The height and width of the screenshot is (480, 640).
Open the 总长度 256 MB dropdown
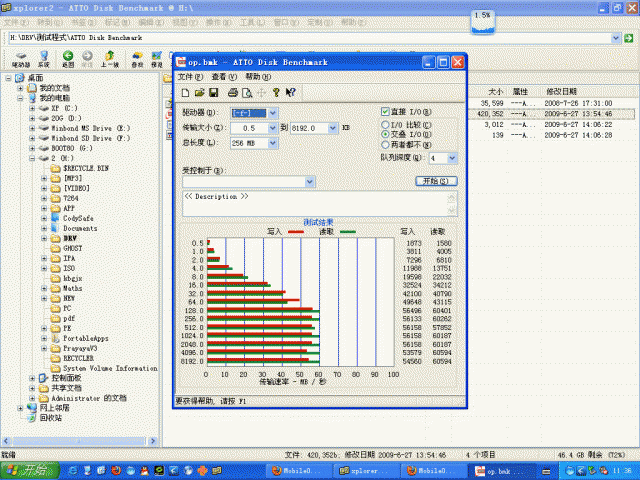(272, 143)
